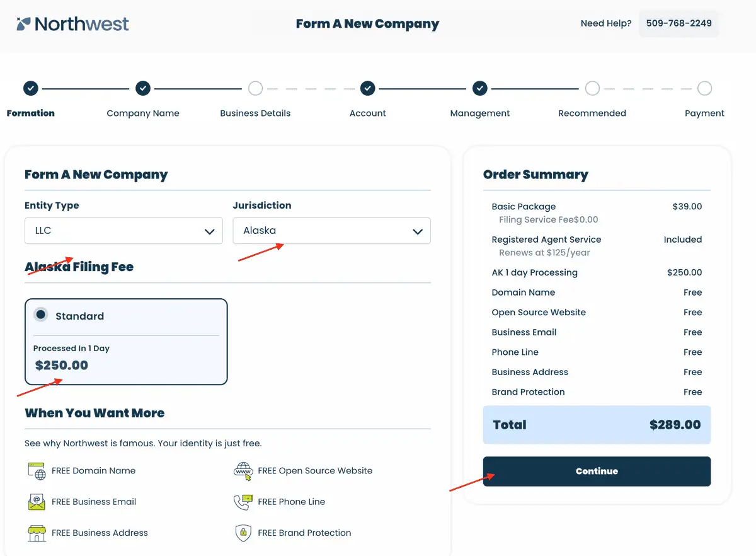Click the $39.00 Basic Package price
This screenshot has height=556, width=756.
tap(687, 207)
